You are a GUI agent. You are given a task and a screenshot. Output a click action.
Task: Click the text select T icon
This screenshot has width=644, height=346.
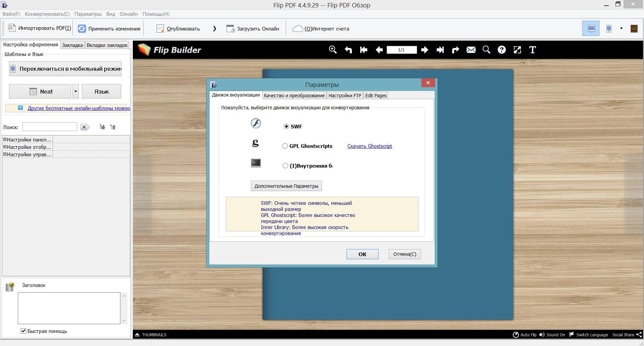click(x=533, y=50)
